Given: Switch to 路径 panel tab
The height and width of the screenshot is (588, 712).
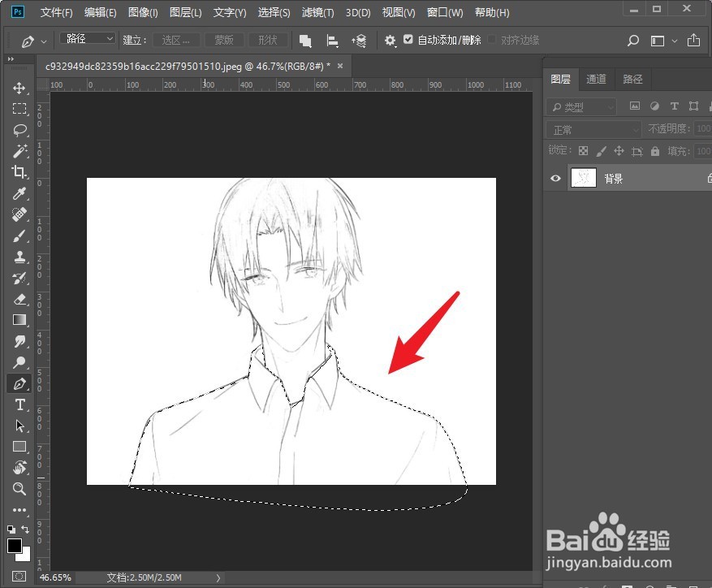Looking at the screenshot, I should click(632, 79).
